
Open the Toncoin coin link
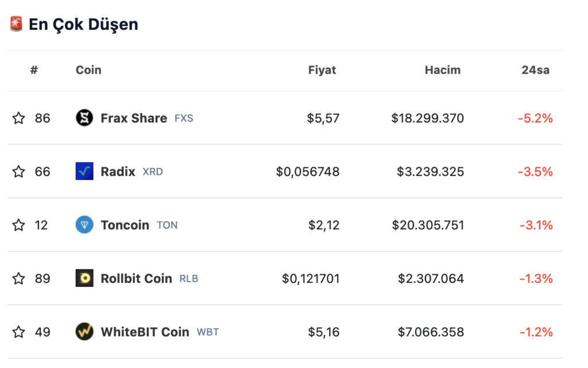[125, 225]
